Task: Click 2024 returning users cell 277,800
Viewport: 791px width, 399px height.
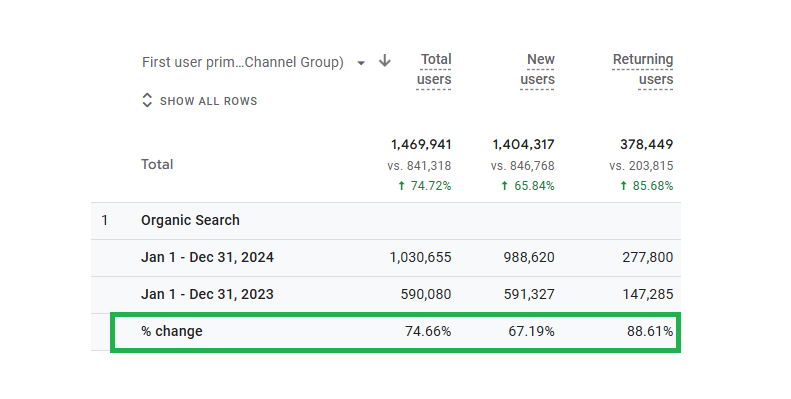Action: coord(648,257)
